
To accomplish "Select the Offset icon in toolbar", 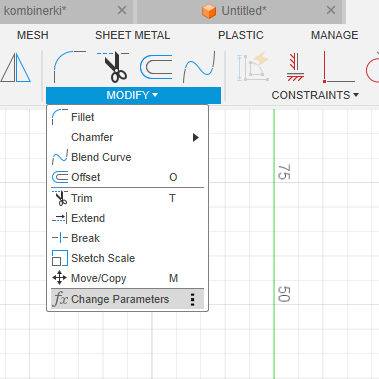I will coord(157,67).
